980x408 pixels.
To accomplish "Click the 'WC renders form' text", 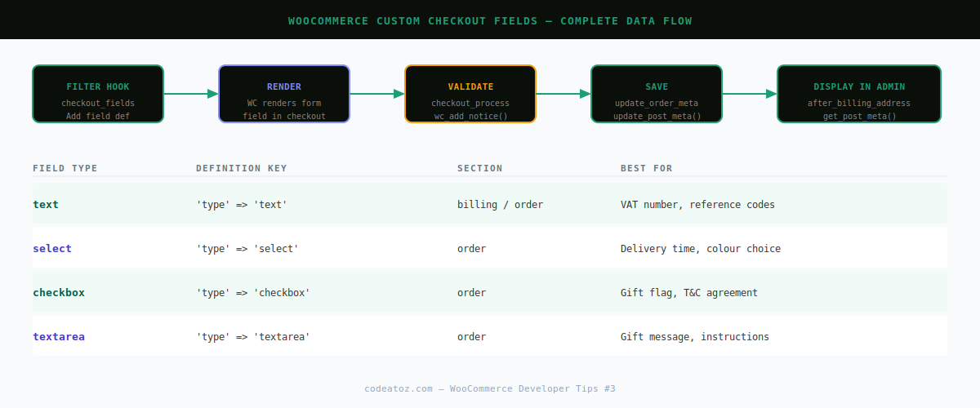I will (284, 103).
